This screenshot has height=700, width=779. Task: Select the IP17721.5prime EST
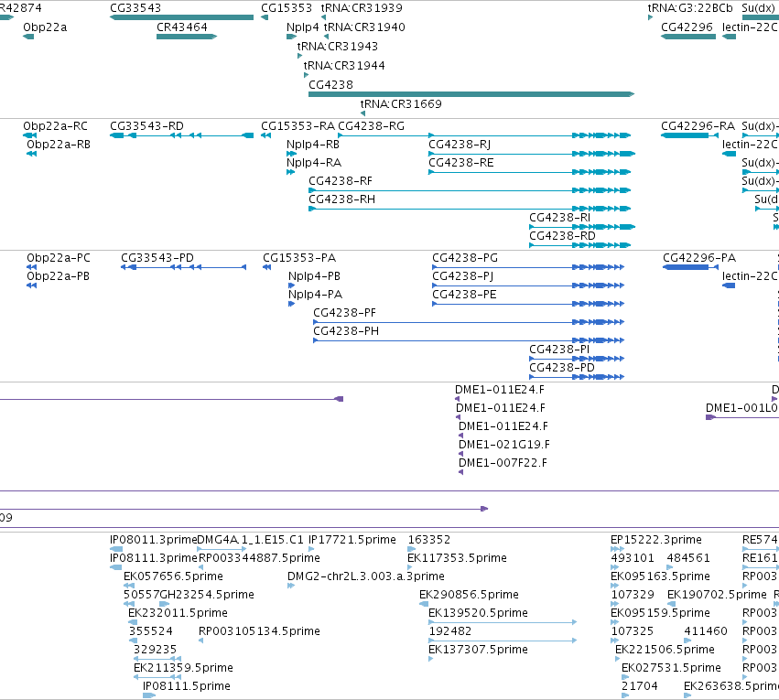[311, 549]
